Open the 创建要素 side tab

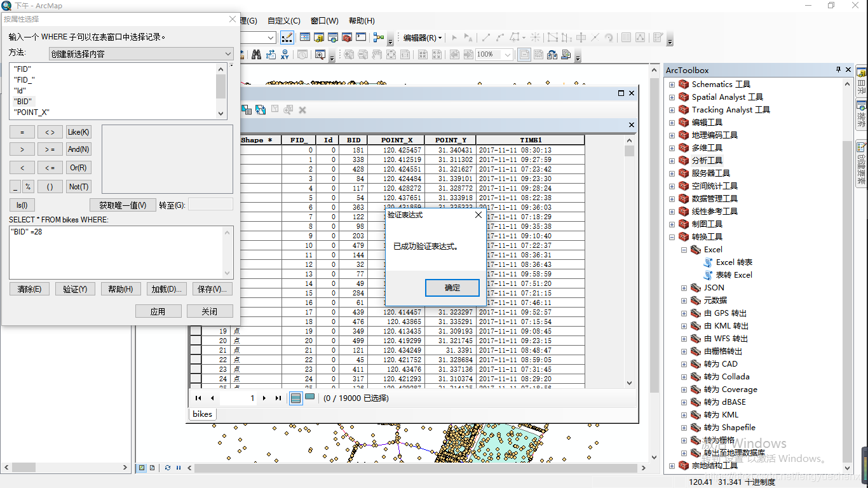pos(862,163)
